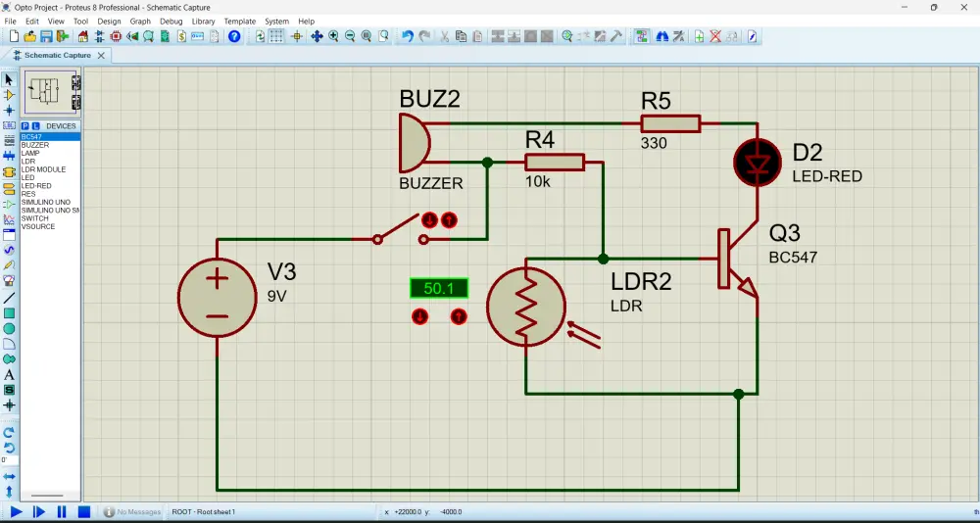
Task: Click the Search and Tag binoculars icon
Action: (661, 36)
